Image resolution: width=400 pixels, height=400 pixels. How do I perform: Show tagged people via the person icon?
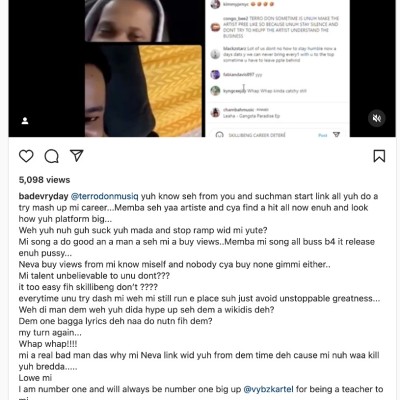point(25,121)
